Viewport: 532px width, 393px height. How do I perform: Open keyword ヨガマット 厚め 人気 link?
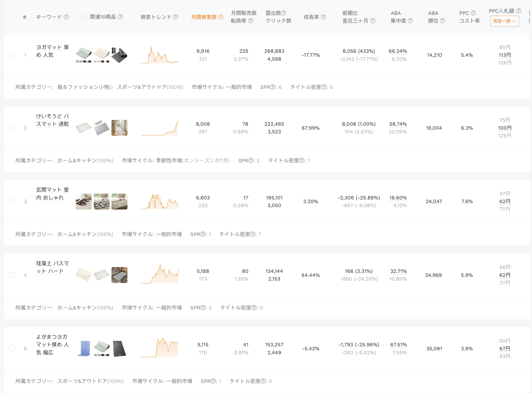[53, 51]
